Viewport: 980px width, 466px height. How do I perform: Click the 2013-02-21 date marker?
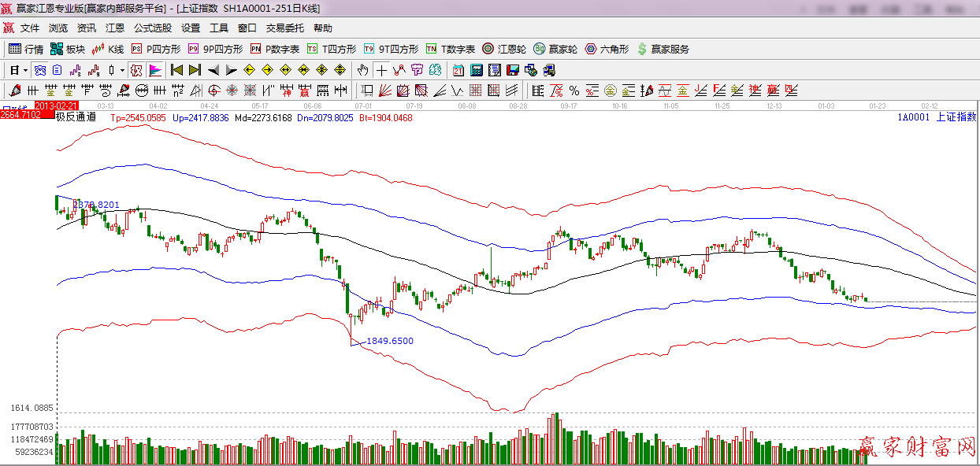pyautogui.click(x=57, y=105)
